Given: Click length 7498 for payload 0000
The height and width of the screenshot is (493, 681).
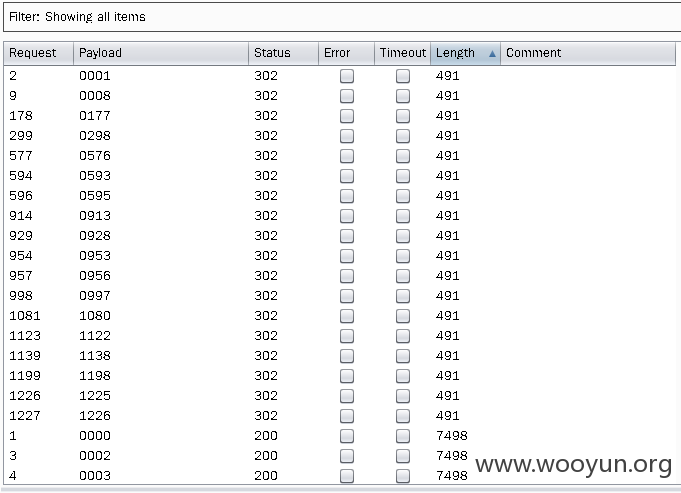Looking at the screenshot, I should 452,436.
